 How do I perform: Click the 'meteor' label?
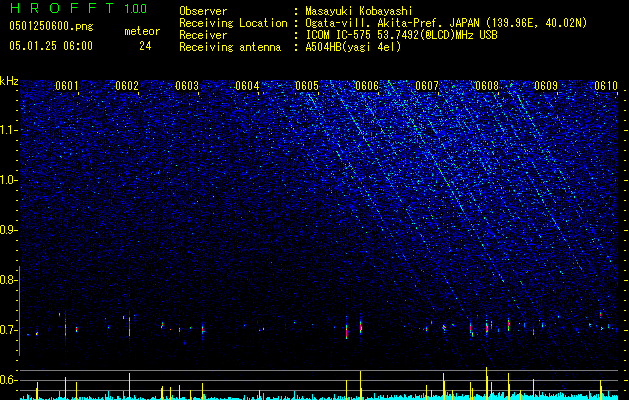pos(142,31)
